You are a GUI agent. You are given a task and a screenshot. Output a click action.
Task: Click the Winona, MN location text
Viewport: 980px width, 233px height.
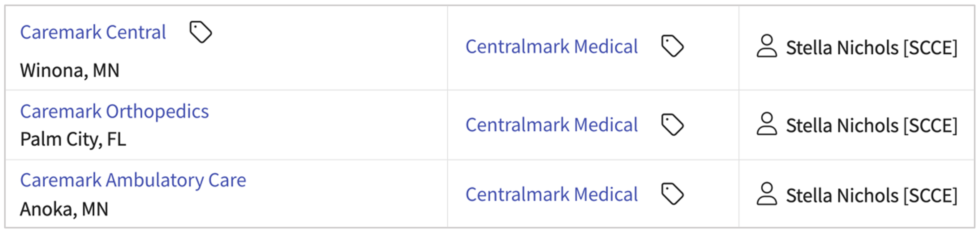(x=70, y=70)
